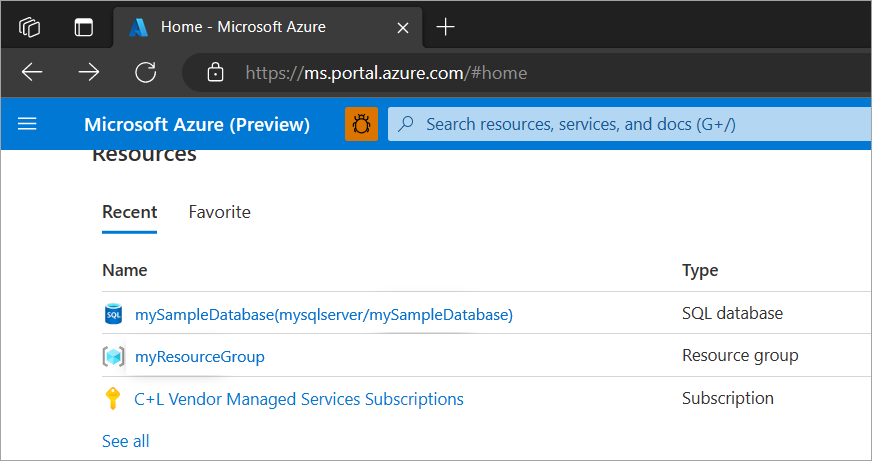Reload the page with refresh button
Screen dimensions: 872x461
point(146,72)
